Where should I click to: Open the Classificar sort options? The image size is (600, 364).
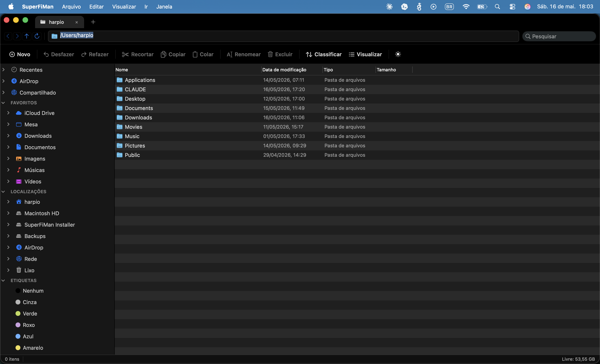(x=324, y=54)
